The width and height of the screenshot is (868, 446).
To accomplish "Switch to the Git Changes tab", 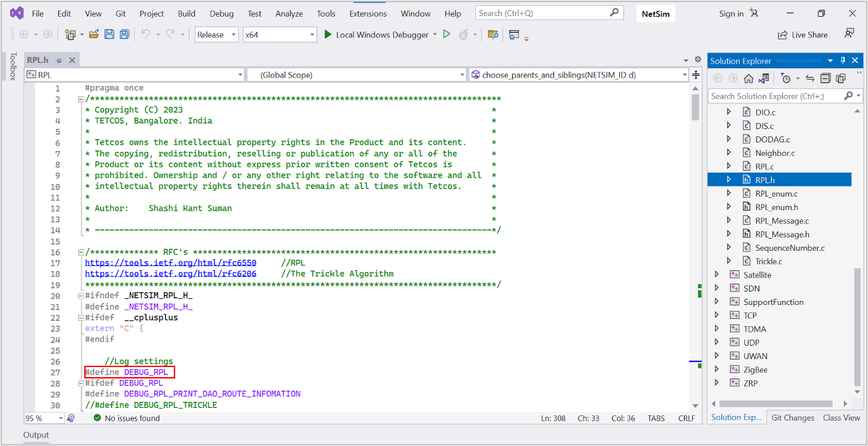I will (792, 417).
